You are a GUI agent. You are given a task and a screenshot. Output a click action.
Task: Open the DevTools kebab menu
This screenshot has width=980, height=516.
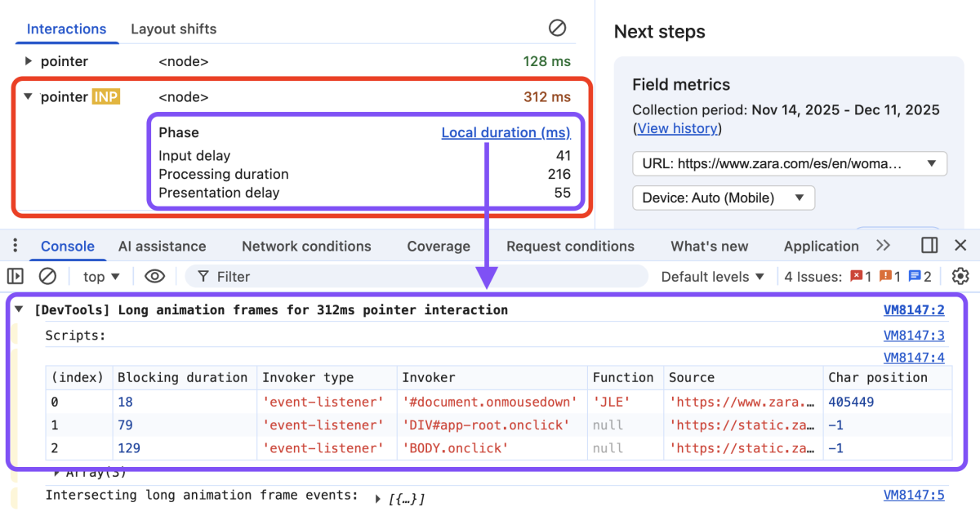(x=15, y=245)
